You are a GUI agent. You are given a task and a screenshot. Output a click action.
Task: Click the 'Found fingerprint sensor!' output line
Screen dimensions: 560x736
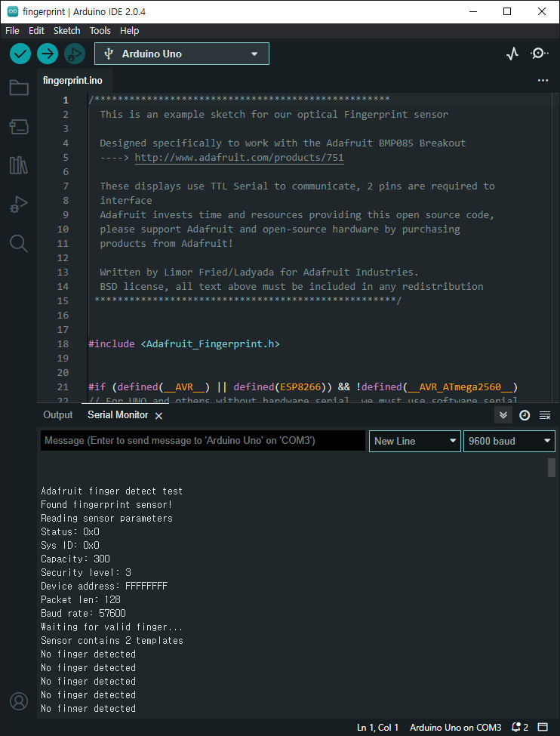[106, 505]
